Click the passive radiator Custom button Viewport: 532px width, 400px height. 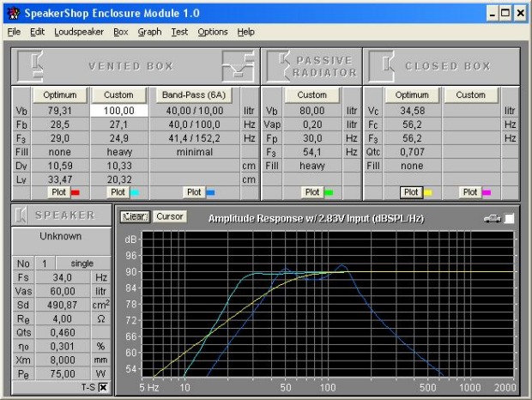click(x=311, y=94)
